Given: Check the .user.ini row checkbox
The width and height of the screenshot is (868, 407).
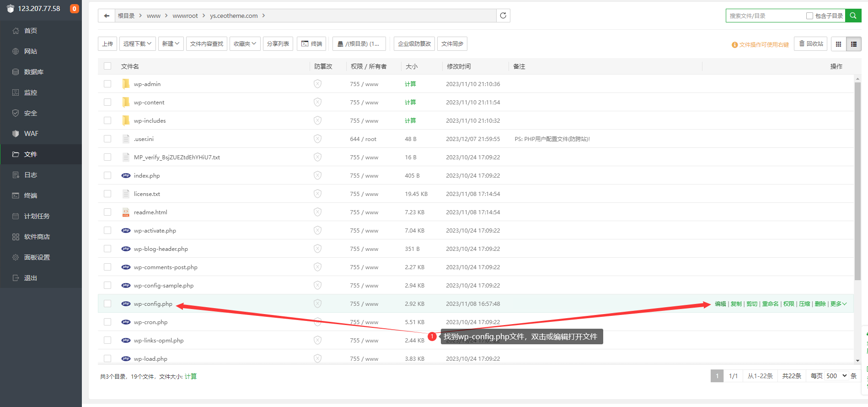Looking at the screenshot, I should point(107,139).
